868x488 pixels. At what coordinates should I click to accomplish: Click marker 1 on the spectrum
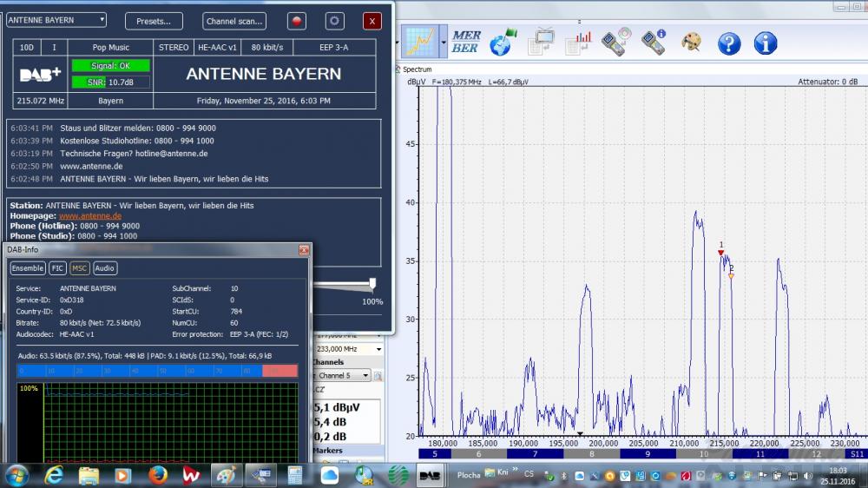[x=720, y=253]
